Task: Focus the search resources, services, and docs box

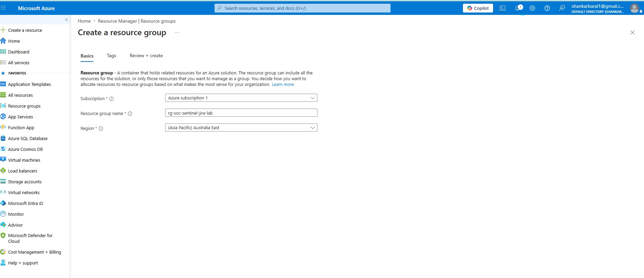Action: 303,8
